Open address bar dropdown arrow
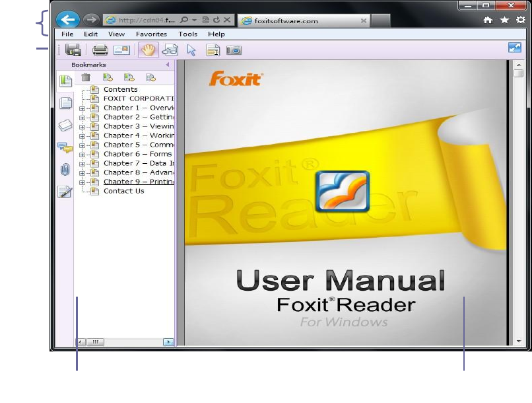The image size is (532, 403). click(194, 20)
